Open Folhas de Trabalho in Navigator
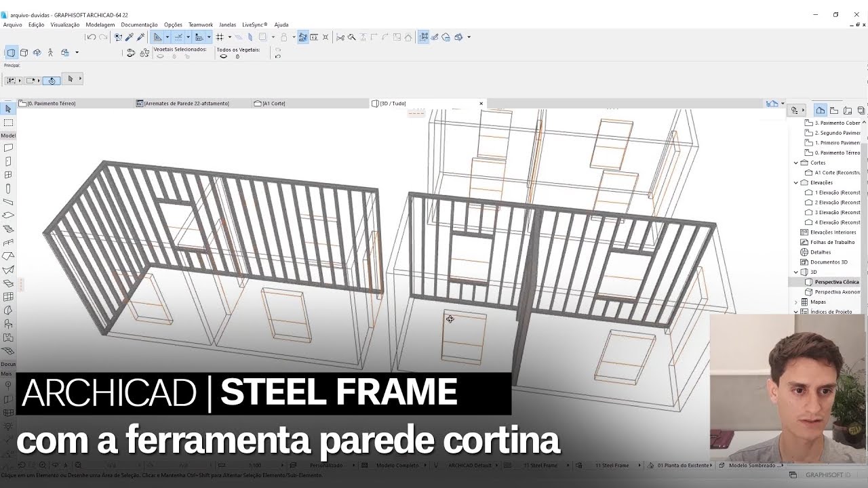The image size is (868, 488). (x=828, y=242)
